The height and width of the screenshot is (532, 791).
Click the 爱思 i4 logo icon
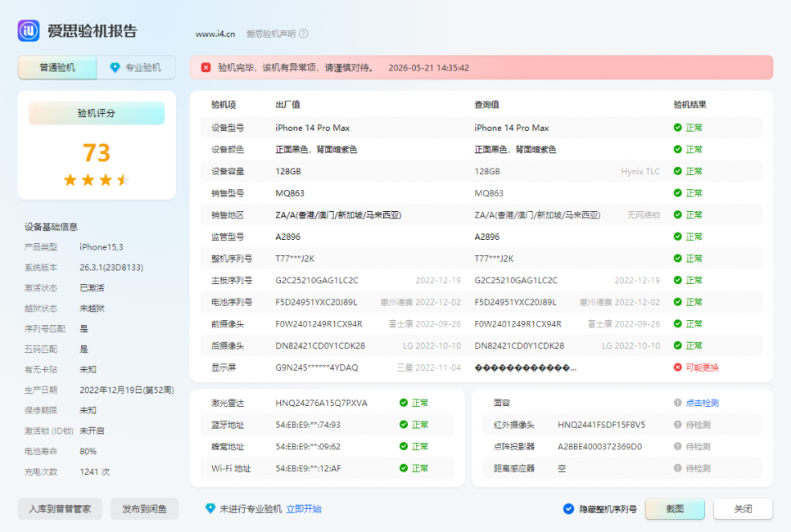(x=28, y=31)
